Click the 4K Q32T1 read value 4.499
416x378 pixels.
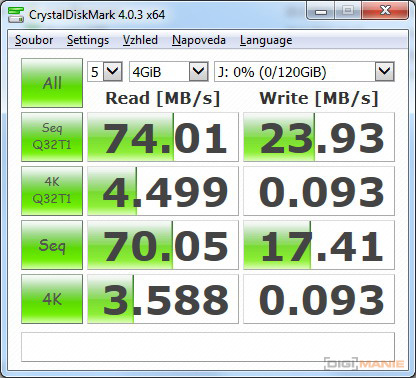click(x=163, y=191)
